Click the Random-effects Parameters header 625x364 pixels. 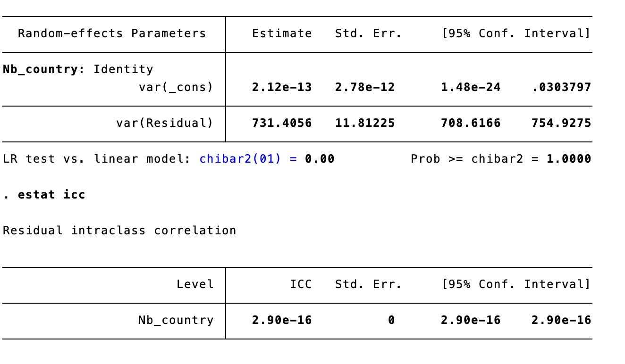[x=112, y=33]
